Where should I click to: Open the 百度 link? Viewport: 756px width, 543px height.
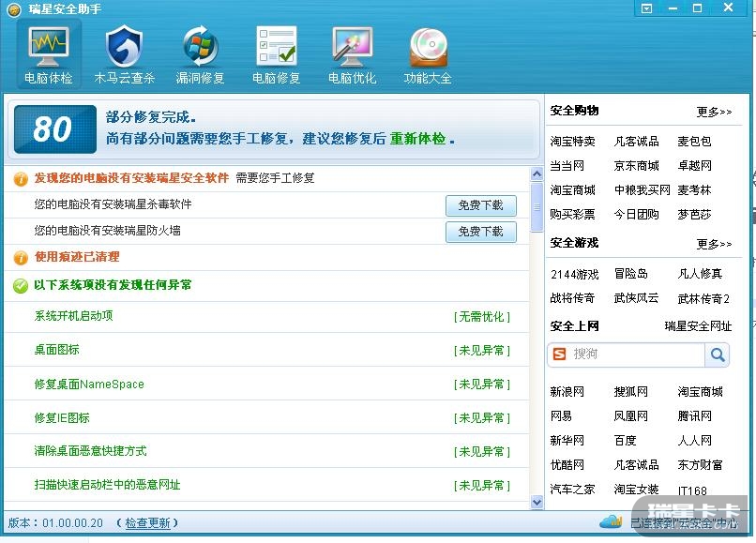click(x=625, y=440)
